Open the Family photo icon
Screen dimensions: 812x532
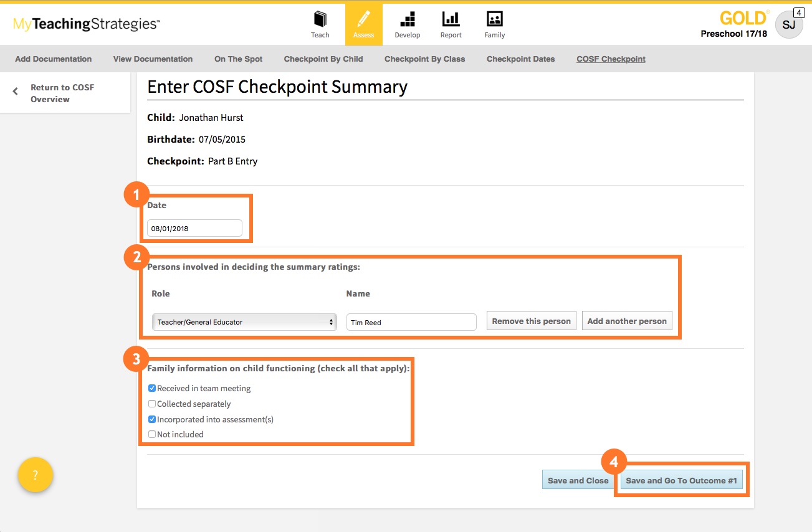[x=494, y=19]
